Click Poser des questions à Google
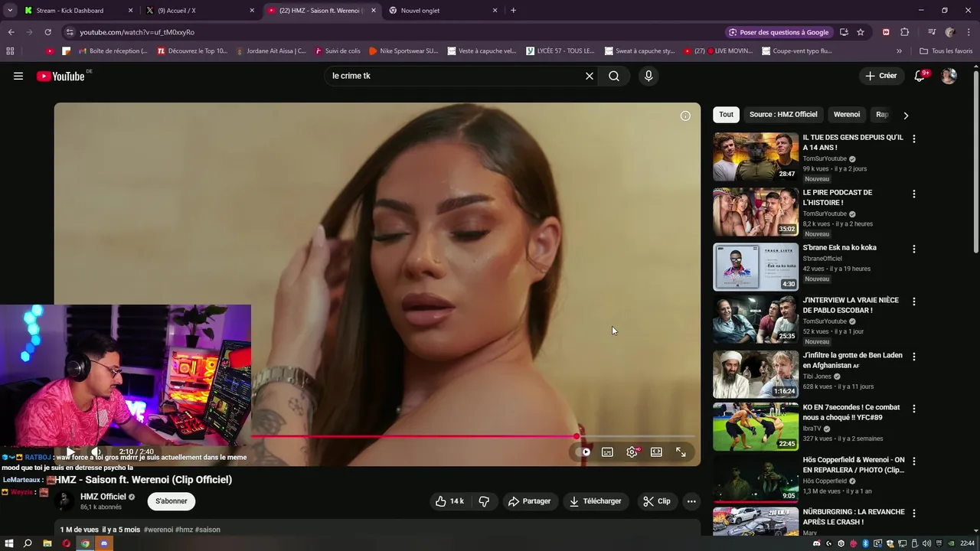This screenshot has width=980, height=551. pyautogui.click(x=779, y=32)
